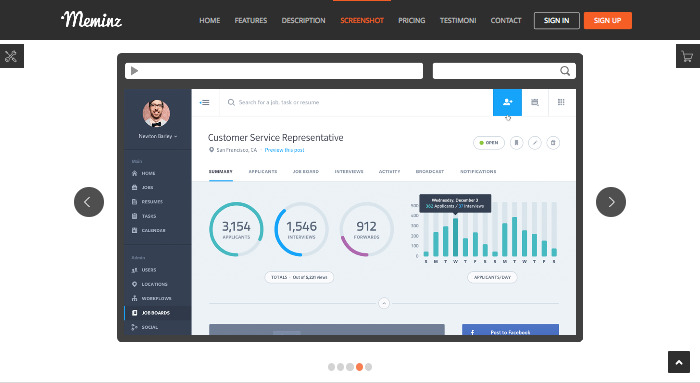This screenshot has width=700, height=383.
Task: Click the Jobs icon in dashboard sidebar
Action: [134, 187]
